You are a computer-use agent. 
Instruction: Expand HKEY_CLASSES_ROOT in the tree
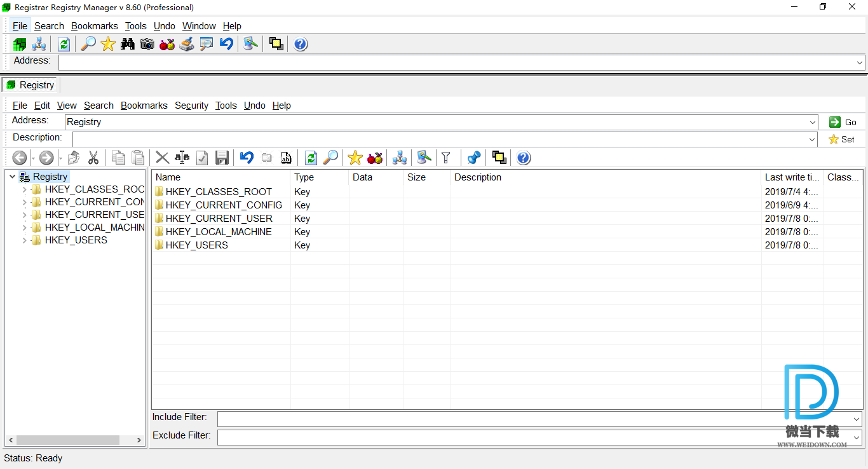point(25,189)
